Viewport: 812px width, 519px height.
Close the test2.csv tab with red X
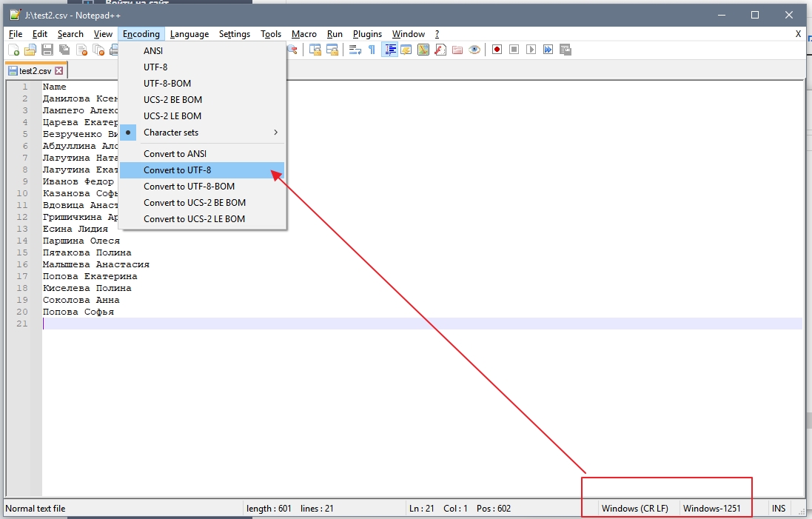(x=59, y=71)
